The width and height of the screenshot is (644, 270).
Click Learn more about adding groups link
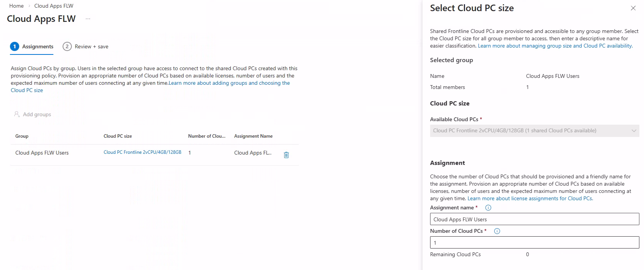229,83
